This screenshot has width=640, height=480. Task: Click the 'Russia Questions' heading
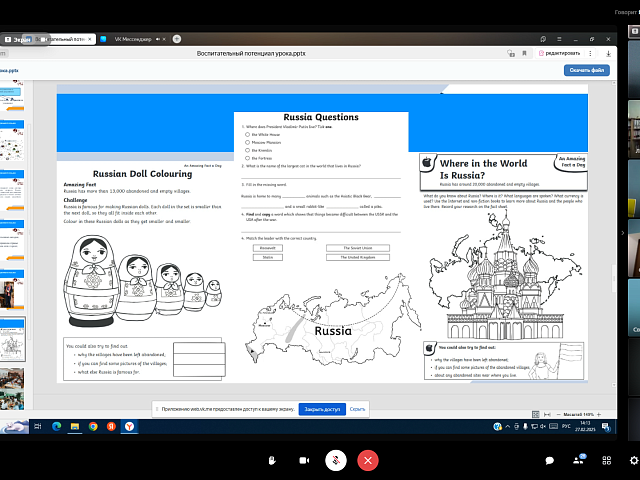[x=321, y=117]
